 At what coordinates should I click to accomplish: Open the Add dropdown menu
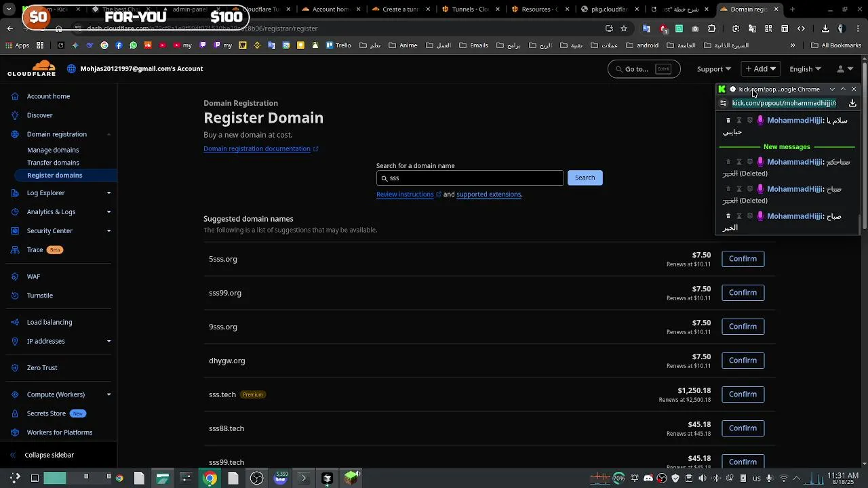(760, 68)
